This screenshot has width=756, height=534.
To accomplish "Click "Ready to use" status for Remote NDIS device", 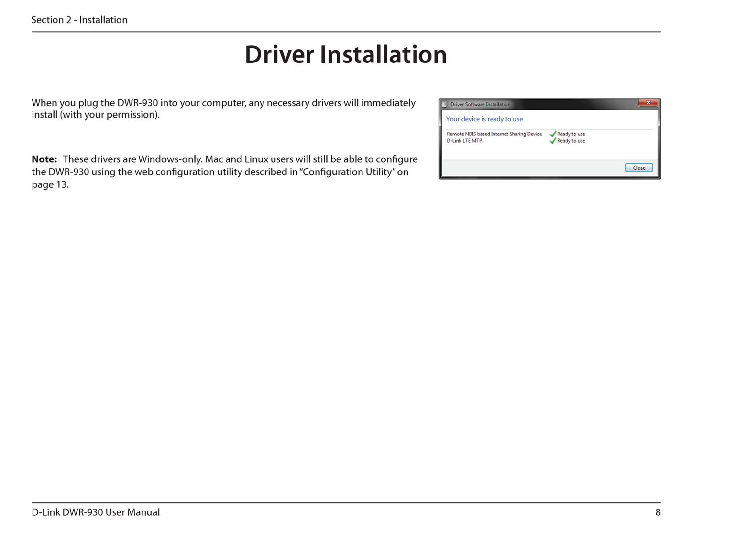I will pos(571,134).
